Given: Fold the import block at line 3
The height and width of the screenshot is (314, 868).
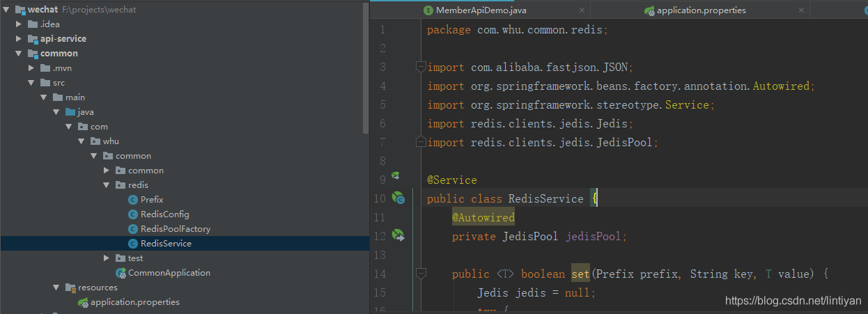Looking at the screenshot, I should (420, 67).
